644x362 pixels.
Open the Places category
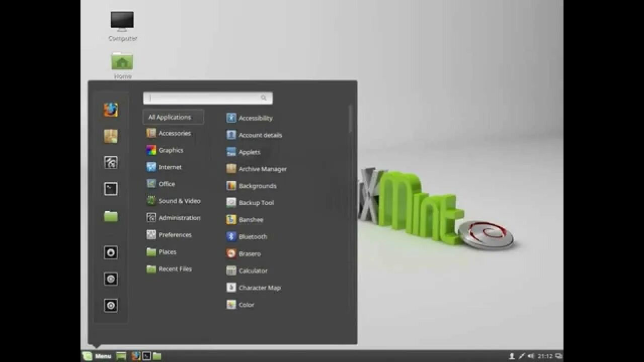pos(162,252)
